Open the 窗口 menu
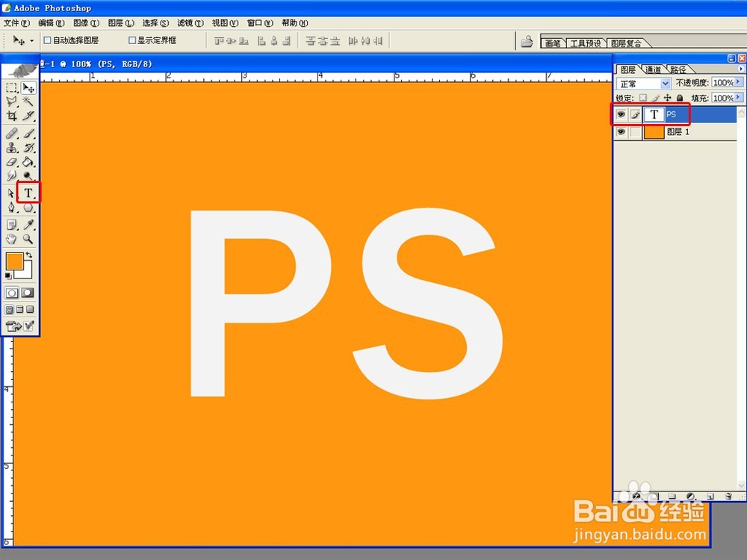 point(260,23)
